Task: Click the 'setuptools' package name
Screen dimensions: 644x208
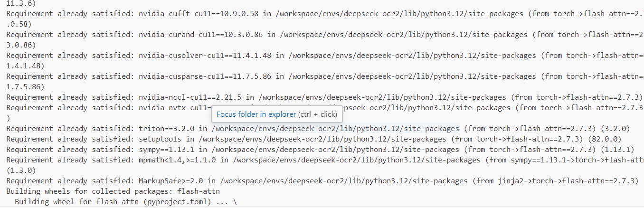Action: tap(160, 139)
